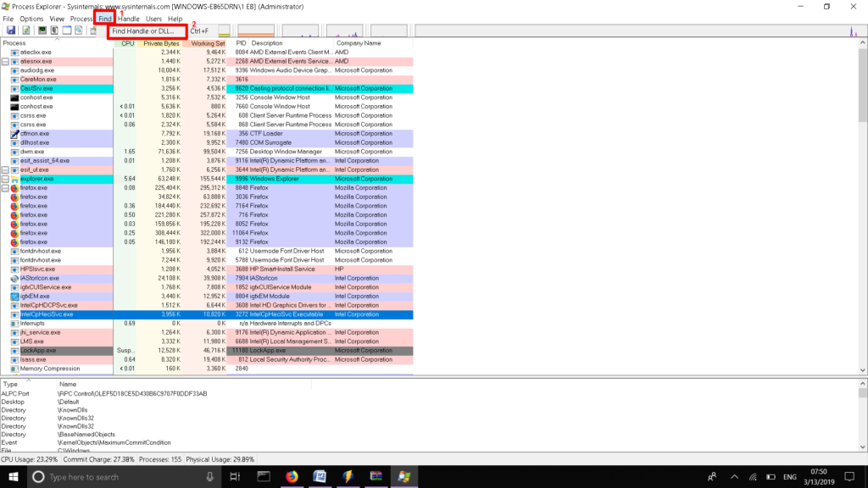Click the battery tray icon
Viewport: 868px width, 488px height.
(x=771, y=476)
